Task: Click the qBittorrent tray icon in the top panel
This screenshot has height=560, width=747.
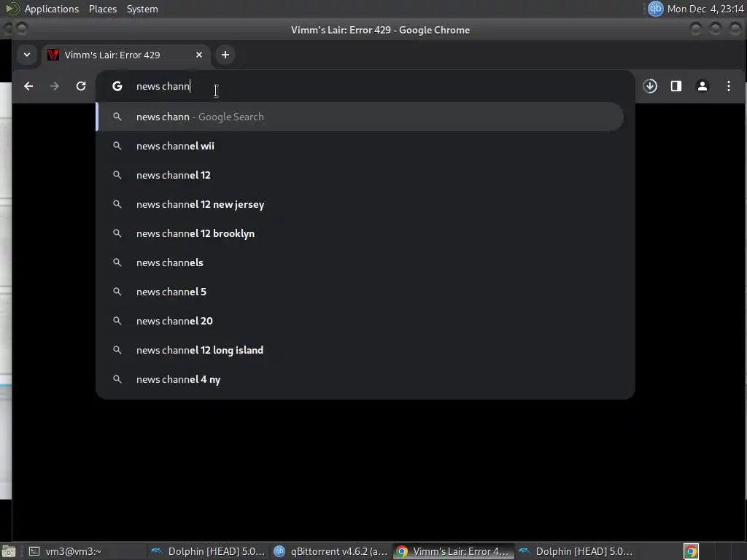Action: point(656,9)
